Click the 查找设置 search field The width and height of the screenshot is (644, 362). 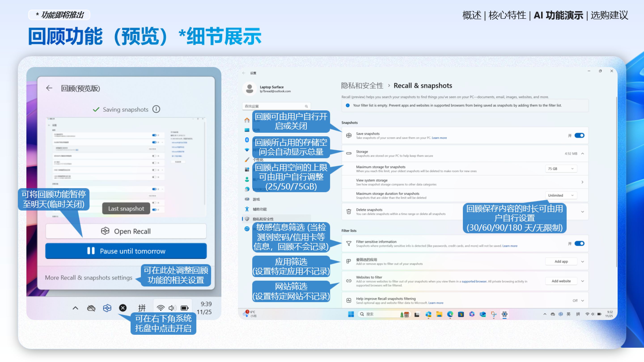(276, 106)
